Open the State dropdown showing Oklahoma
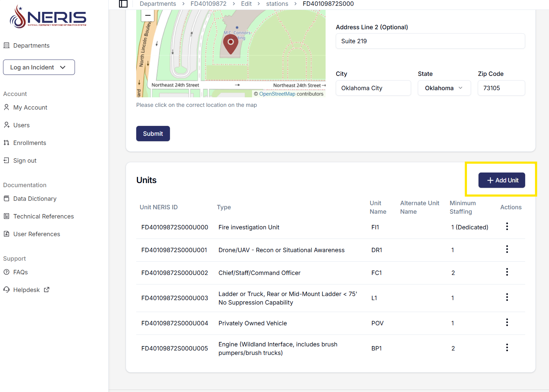Screen dimensions: 549x392 [444, 88]
